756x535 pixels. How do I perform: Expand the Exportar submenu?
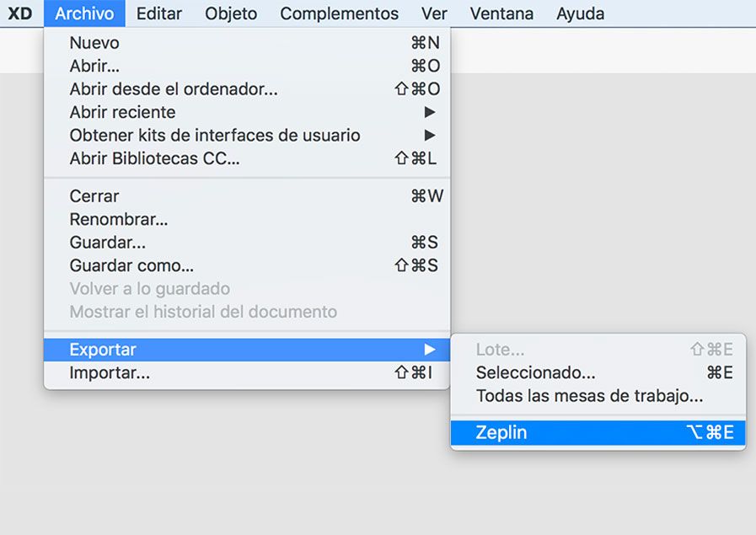101,349
